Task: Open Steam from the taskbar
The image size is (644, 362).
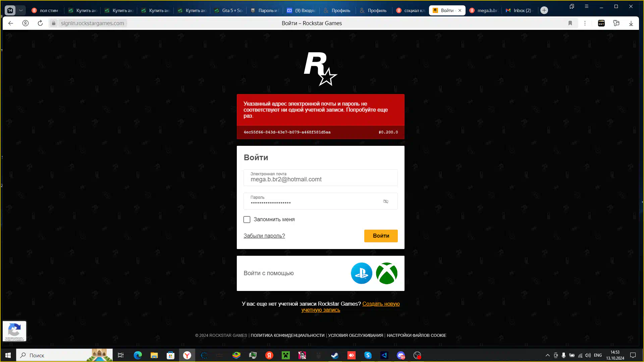Action: click(335, 355)
